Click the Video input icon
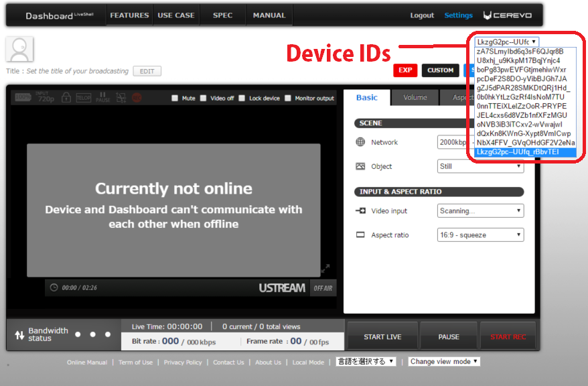 [360, 211]
